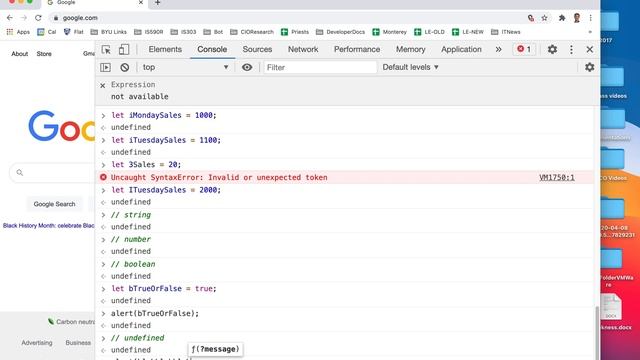Image resolution: width=640 pixels, height=360 pixels.
Task: Click the Google search box magnifier
Action: point(20,173)
